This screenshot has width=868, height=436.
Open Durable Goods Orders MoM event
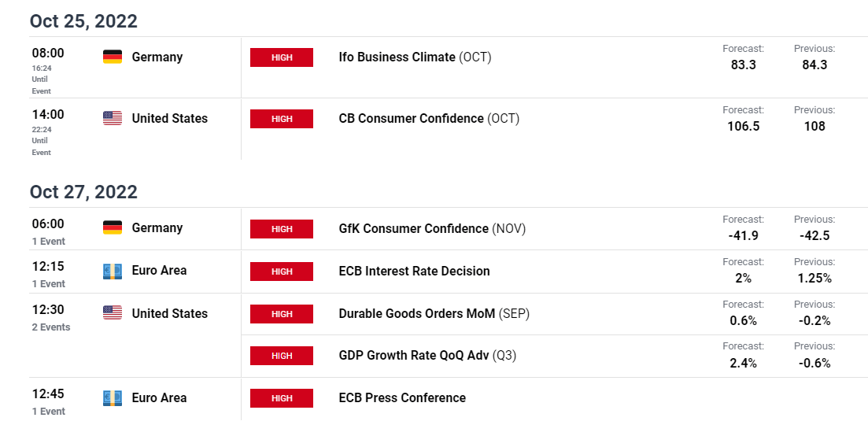tap(434, 314)
